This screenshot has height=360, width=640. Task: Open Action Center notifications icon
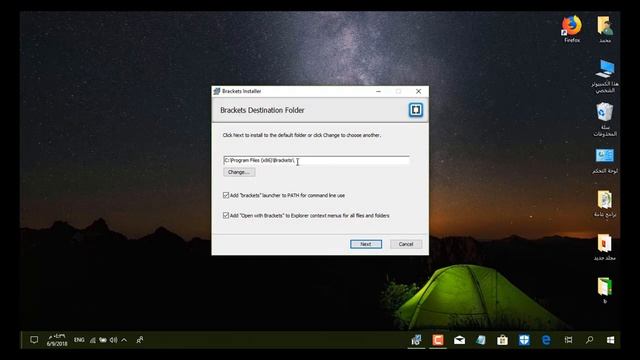coord(34,340)
